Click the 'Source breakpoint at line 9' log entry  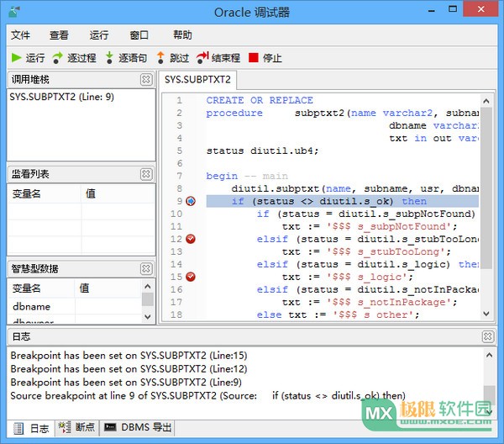(208, 396)
